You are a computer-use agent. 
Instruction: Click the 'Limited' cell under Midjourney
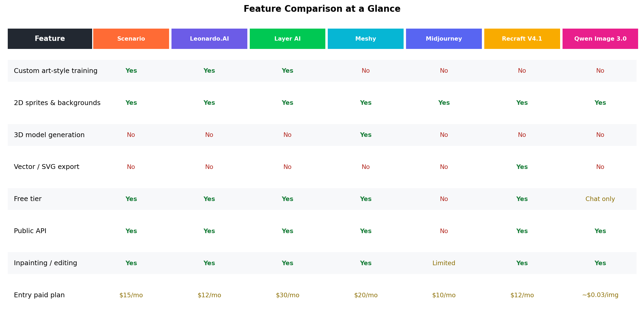coord(444,263)
